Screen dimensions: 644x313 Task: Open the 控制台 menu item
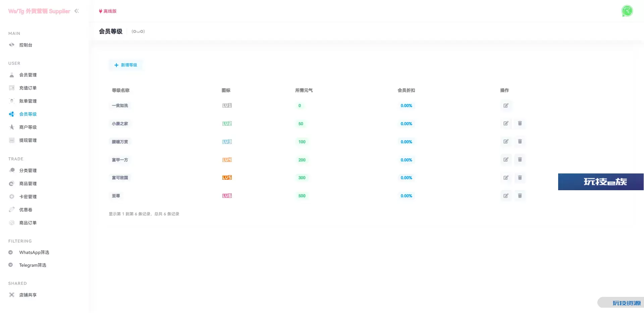(x=26, y=45)
